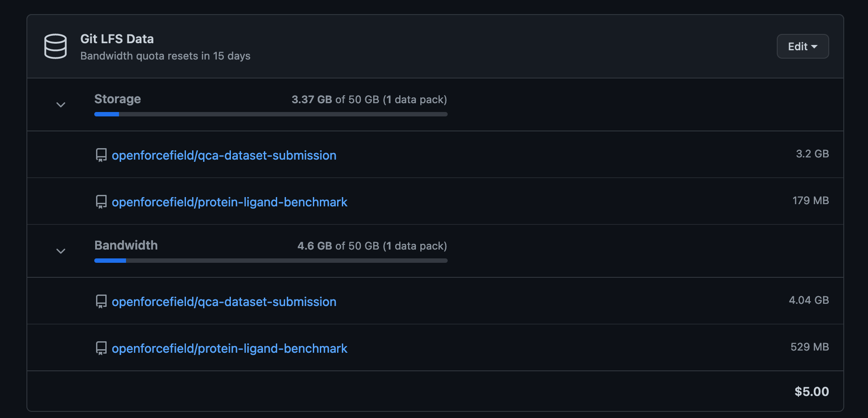
Task: Select the repository icon beside qca-dataset-submission under Storage
Action: [x=102, y=155]
